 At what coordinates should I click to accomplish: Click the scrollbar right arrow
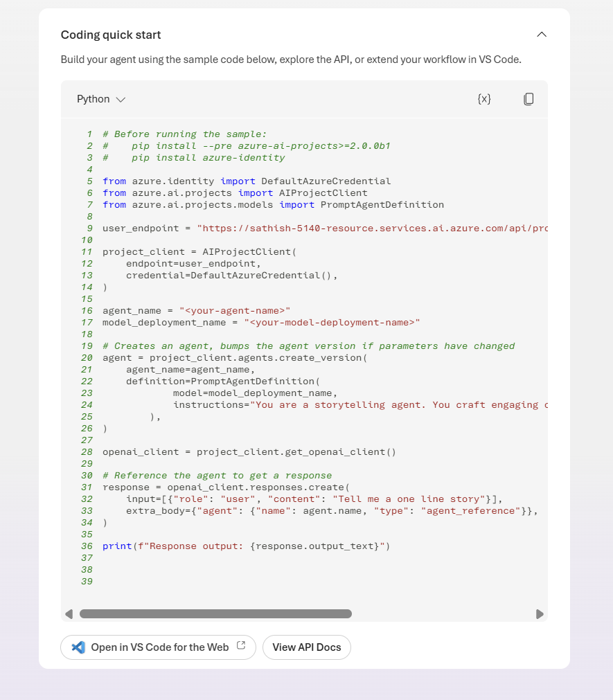[540, 613]
